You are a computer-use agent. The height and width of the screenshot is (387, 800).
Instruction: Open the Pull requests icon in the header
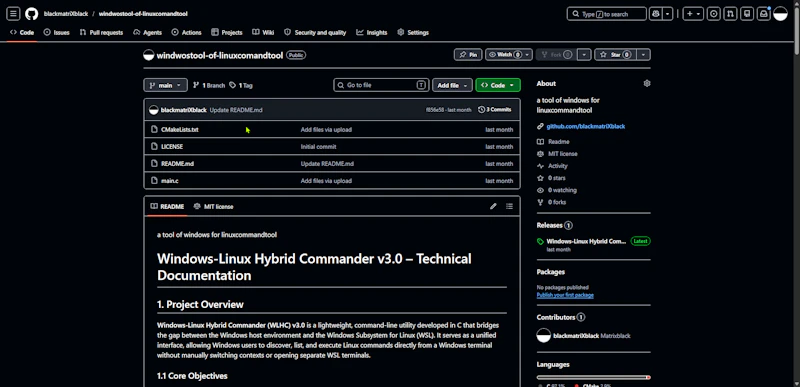731,14
